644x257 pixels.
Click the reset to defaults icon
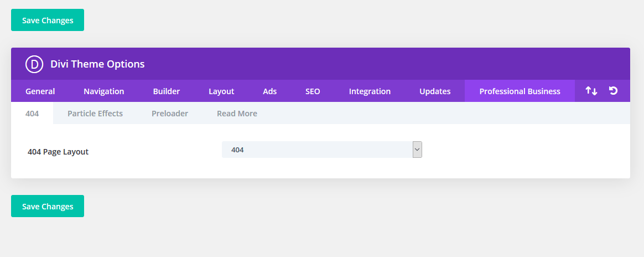click(613, 90)
